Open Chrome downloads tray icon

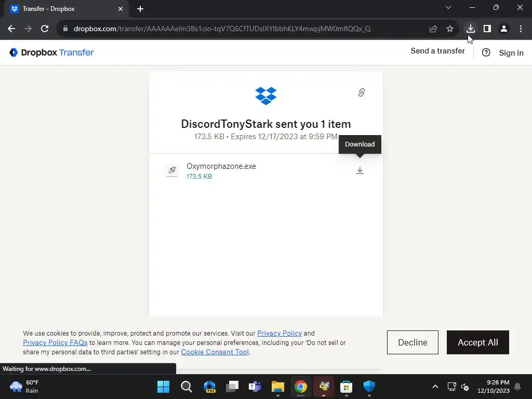point(470,29)
